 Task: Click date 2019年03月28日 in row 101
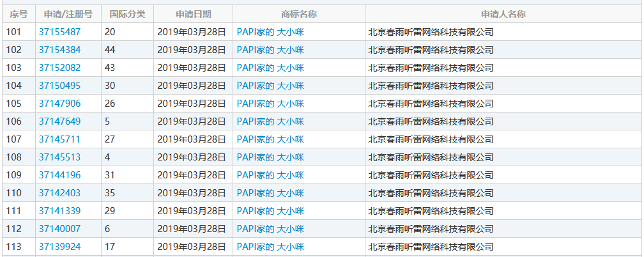tap(192, 32)
